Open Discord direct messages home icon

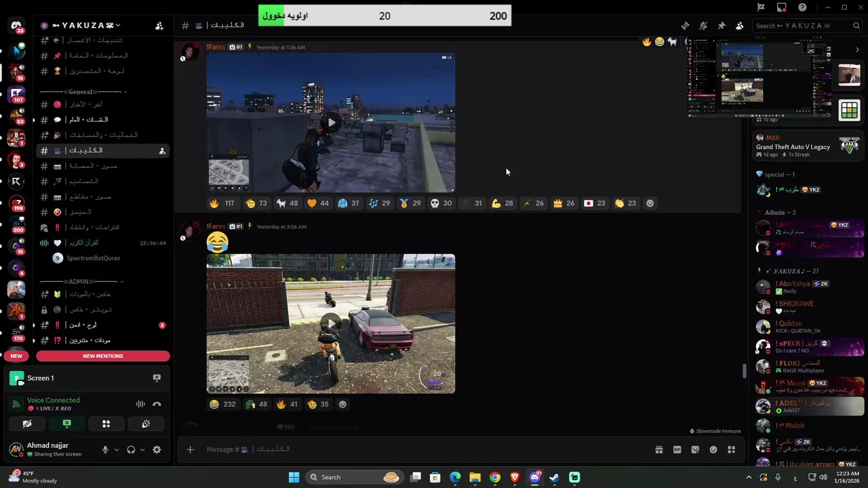coord(16,26)
